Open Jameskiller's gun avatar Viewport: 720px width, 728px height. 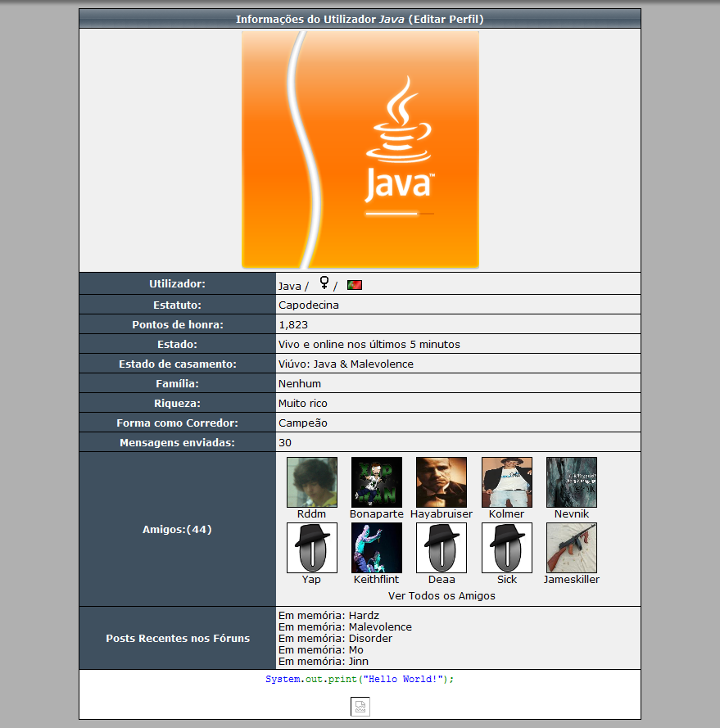572,548
